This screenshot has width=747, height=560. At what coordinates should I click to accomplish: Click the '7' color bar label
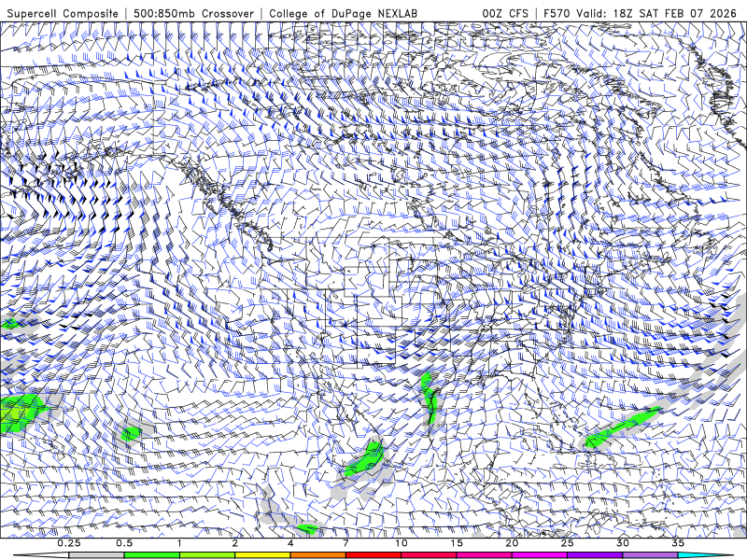345,543
